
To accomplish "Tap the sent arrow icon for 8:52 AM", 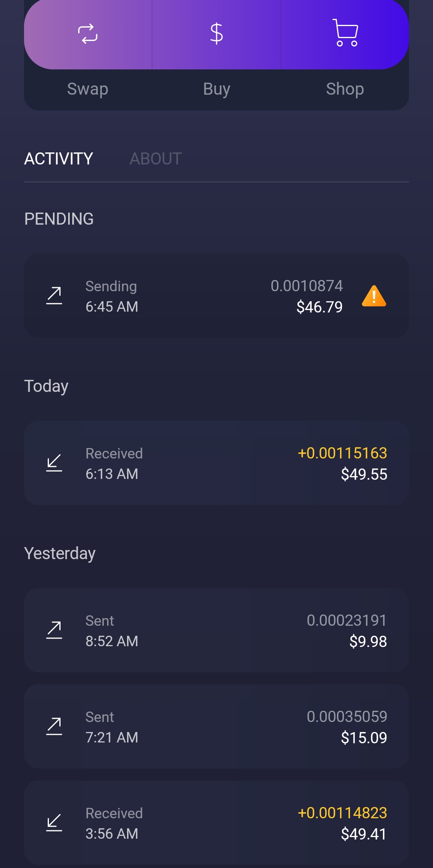I will pos(54,631).
